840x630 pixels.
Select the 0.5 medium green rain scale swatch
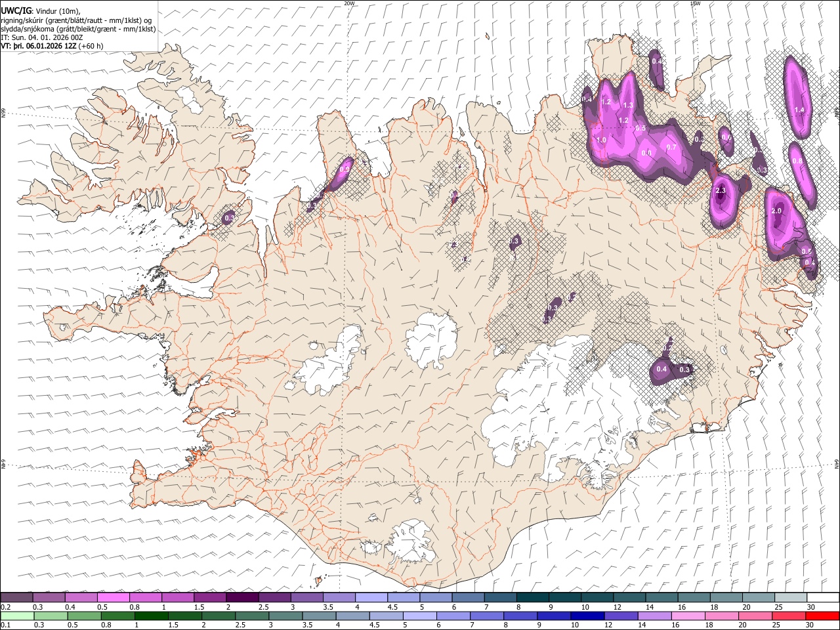point(84,616)
